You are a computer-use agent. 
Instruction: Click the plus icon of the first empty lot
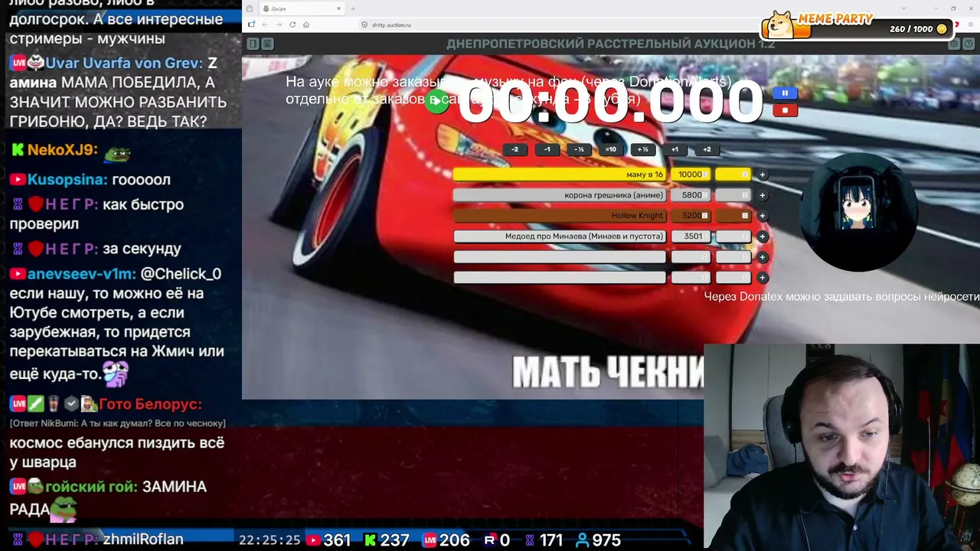tap(763, 257)
